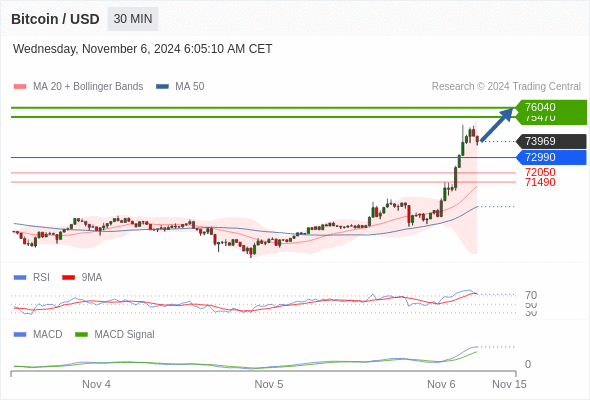Click the 30 MIN timeframe badge
Viewport: 590px width, 400px height.
point(133,19)
